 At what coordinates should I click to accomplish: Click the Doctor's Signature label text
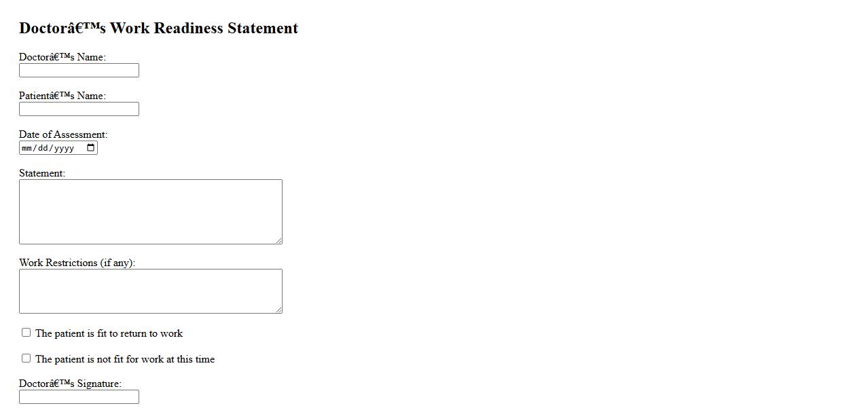coord(70,384)
